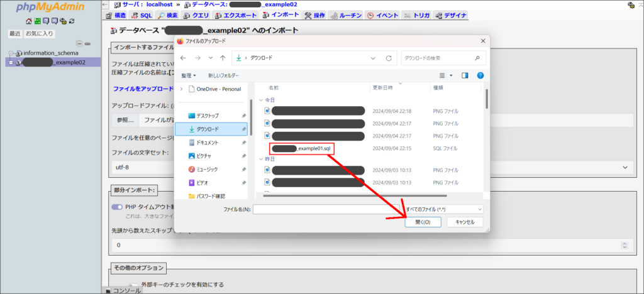Screen dimensions: 644x294
Task: Open the recent locations chevron dropdown
Action: click(x=210, y=58)
